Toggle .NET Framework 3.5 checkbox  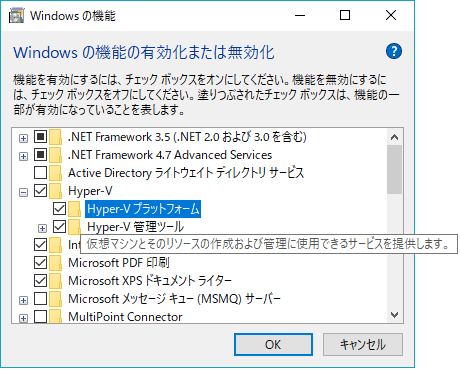pyautogui.click(x=41, y=137)
